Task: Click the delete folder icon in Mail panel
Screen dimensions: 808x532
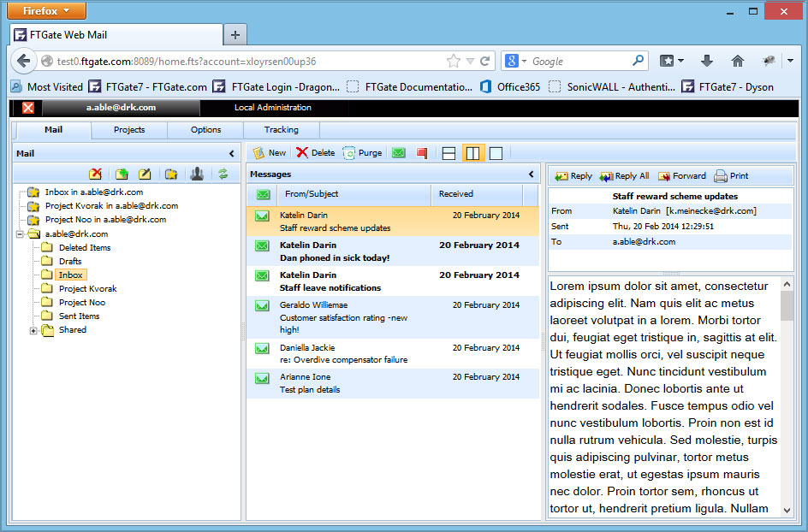Action: click(95, 174)
